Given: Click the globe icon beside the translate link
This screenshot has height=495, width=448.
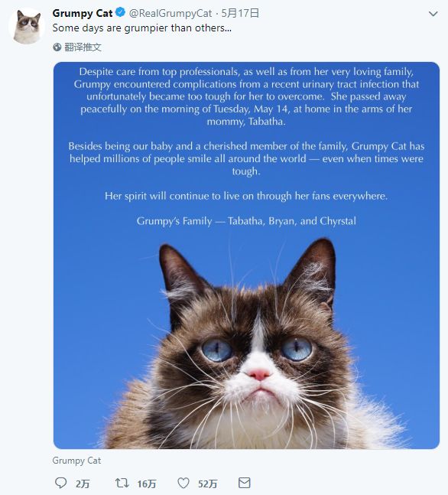Looking at the screenshot, I should pyautogui.click(x=57, y=47).
